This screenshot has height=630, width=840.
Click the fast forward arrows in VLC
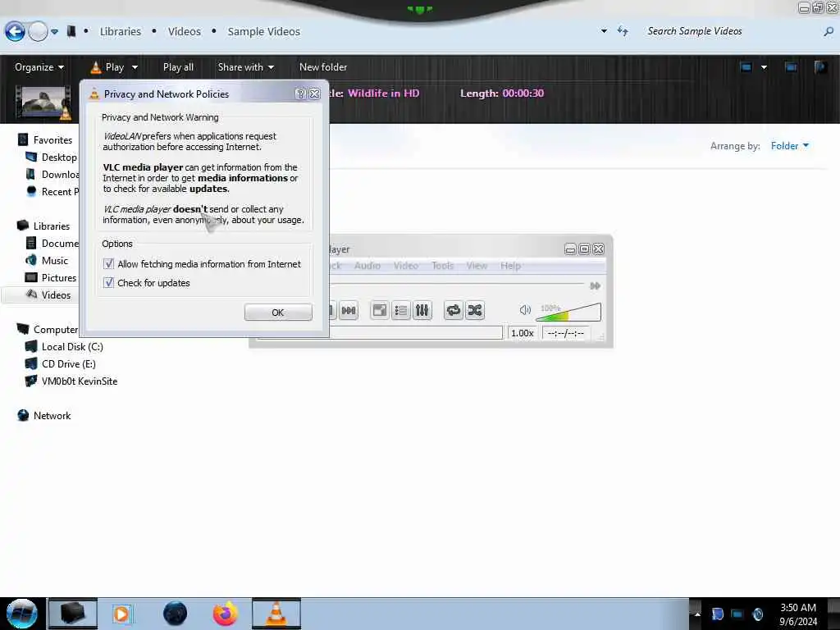click(x=595, y=285)
